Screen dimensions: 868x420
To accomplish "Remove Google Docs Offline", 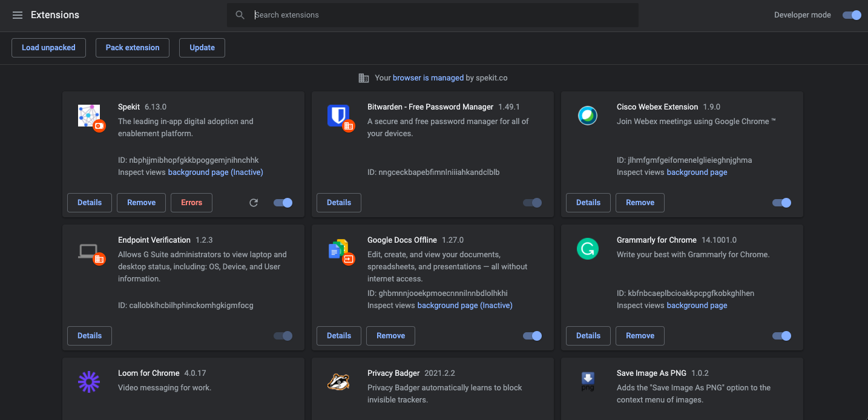I will click(x=391, y=336).
